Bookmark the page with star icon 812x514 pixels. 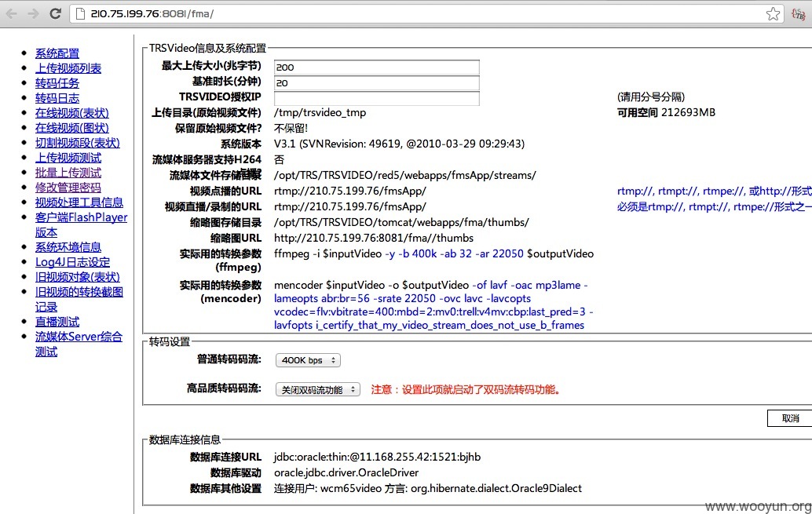click(x=773, y=14)
